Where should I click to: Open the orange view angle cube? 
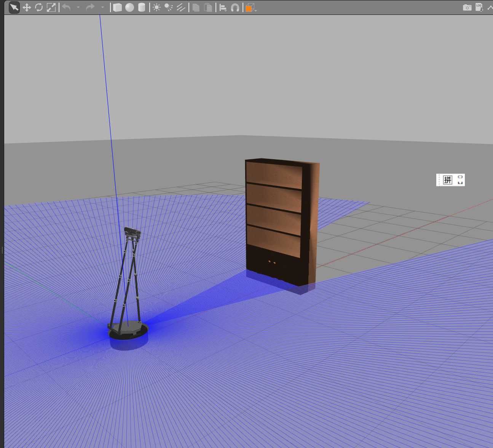coord(250,8)
